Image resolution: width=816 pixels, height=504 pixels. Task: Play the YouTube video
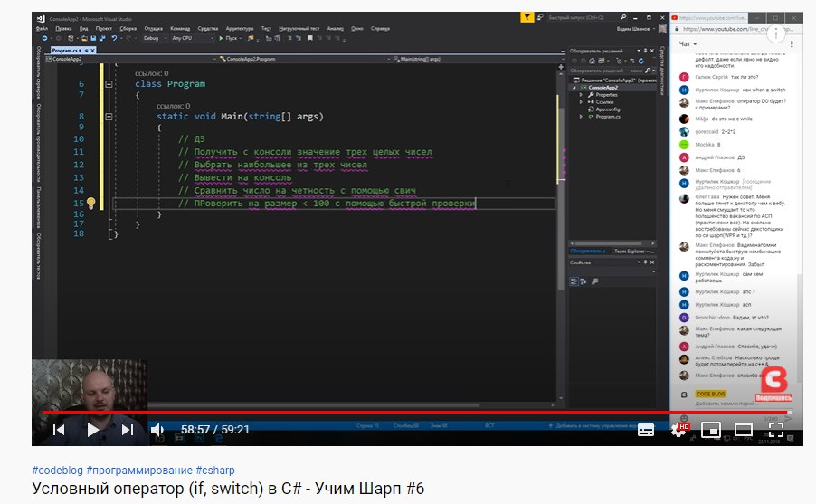coord(92,430)
